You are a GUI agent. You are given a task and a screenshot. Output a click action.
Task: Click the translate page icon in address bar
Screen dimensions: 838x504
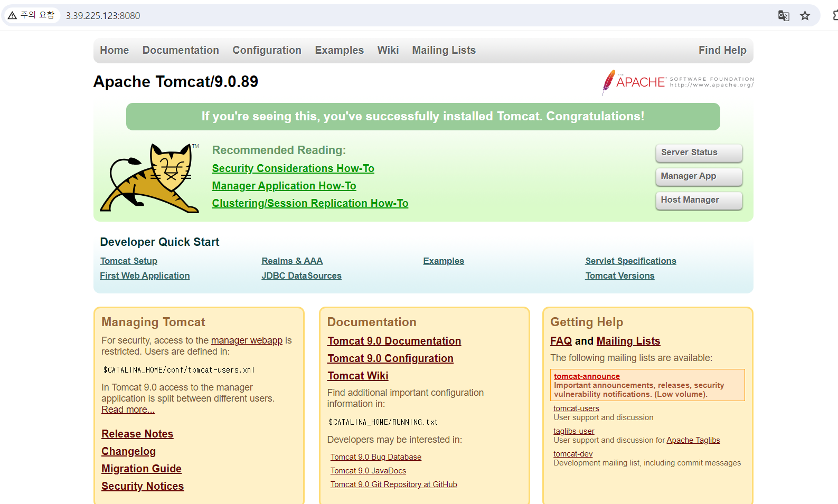coord(784,16)
